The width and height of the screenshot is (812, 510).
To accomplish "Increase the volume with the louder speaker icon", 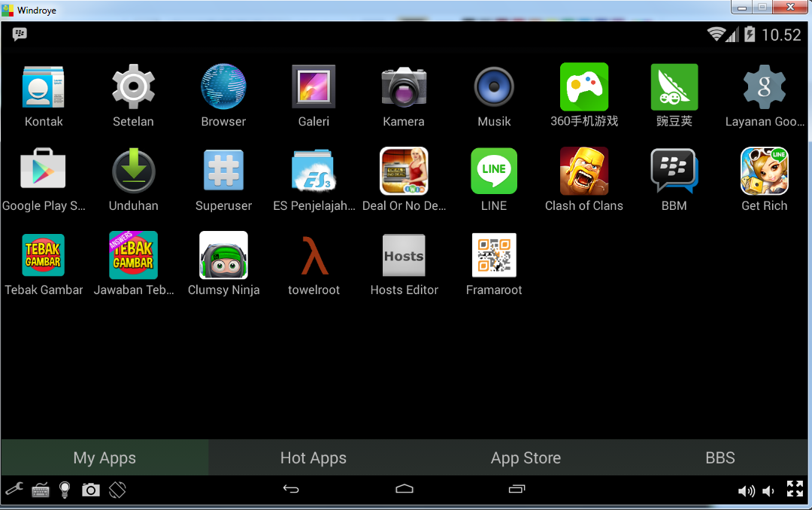I will [x=747, y=491].
